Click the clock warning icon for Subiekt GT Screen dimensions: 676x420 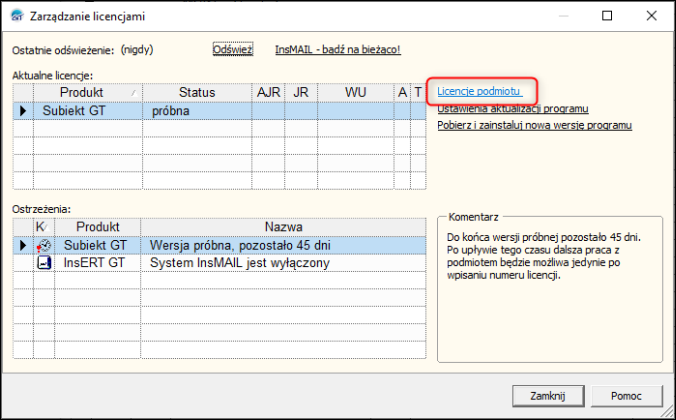point(44,245)
